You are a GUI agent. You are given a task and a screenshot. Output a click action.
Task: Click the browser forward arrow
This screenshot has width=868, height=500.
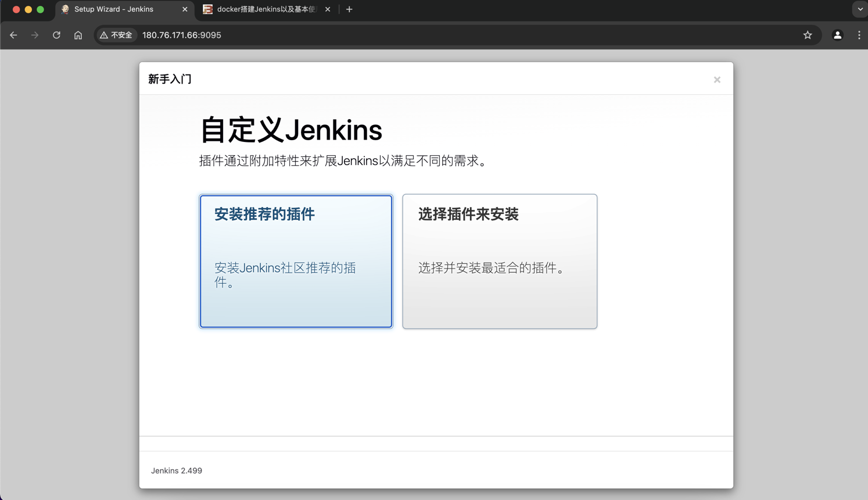(35, 35)
